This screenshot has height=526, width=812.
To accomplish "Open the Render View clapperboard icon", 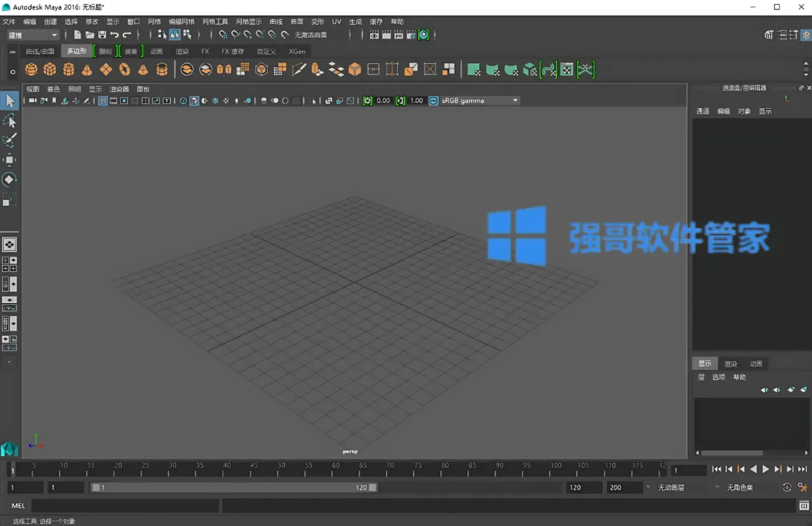I will pos(374,35).
